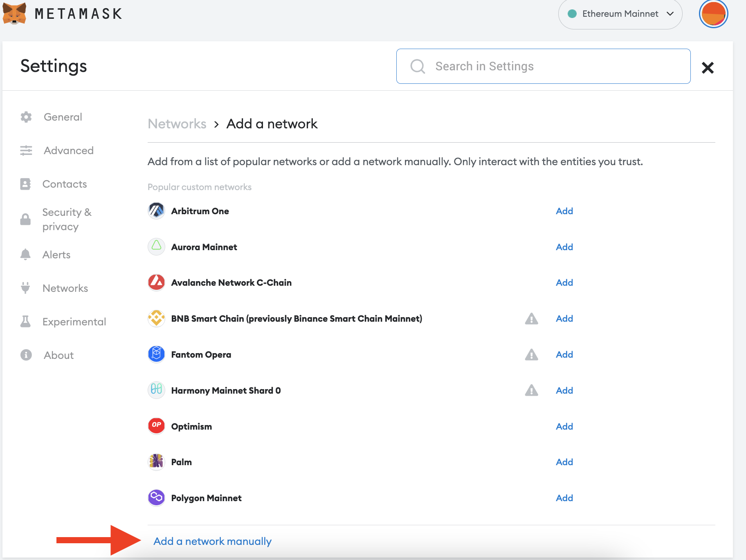Open Security & privacy settings
The width and height of the screenshot is (746, 560).
pos(67,219)
